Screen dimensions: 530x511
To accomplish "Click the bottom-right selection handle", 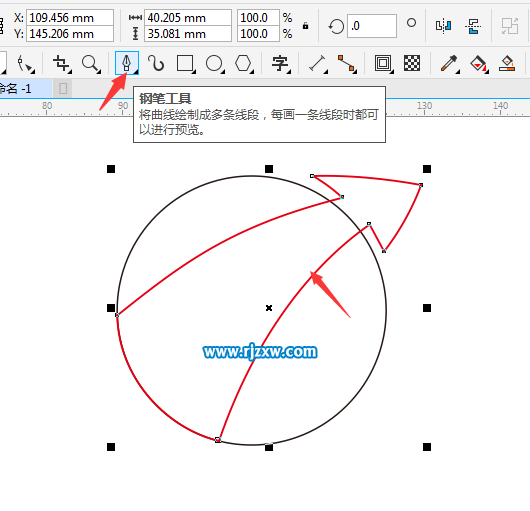I will [427, 447].
